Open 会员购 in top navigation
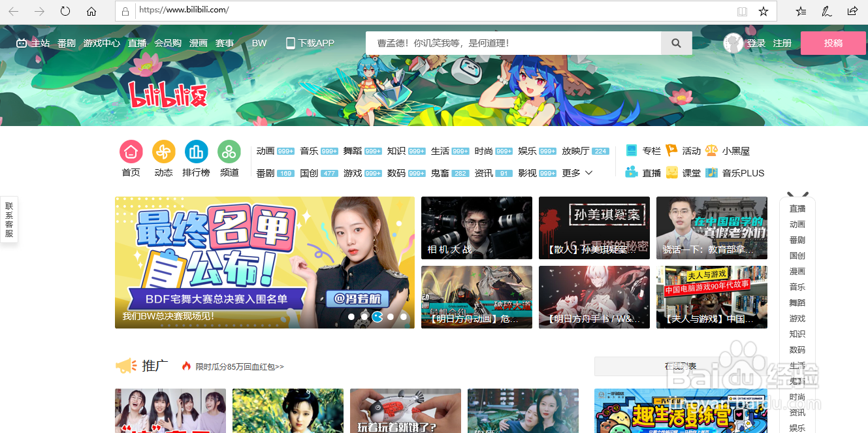The image size is (868, 433). (168, 43)
